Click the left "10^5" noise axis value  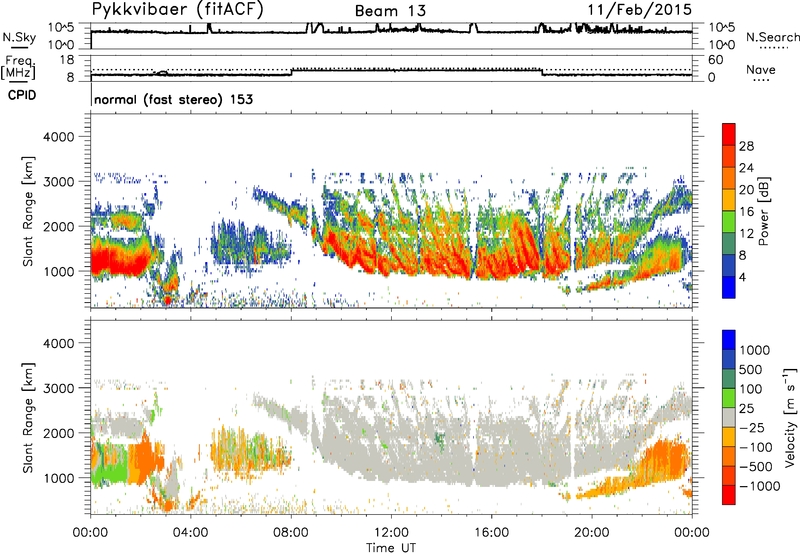tap(61, 28)
